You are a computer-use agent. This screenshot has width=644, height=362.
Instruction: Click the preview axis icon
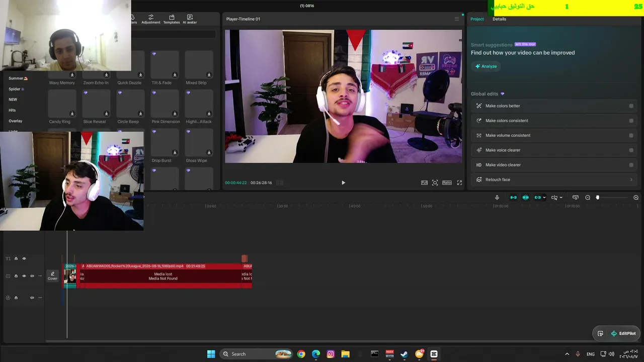[x=576, y=198]
